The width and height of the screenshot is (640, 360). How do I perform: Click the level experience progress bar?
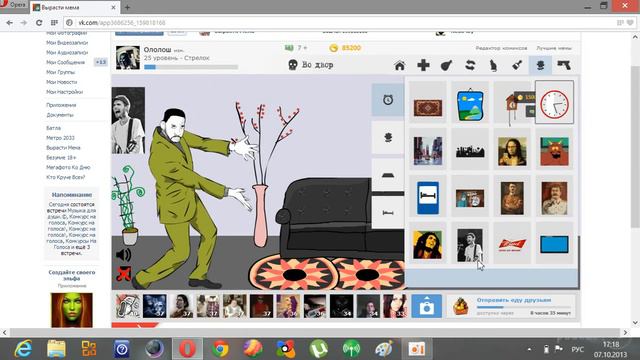pyautogui.click(x=191, y=67)
